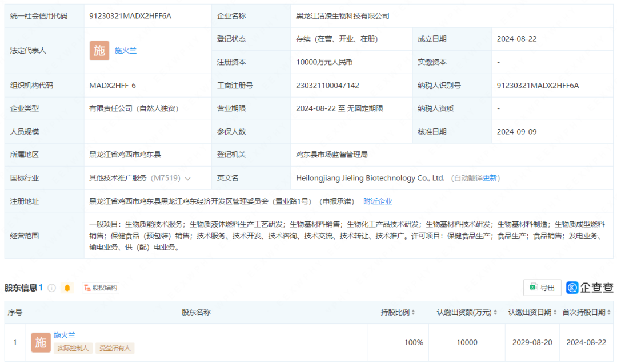Open the 股权结构 equity structure view
This screenshot has width=617, height=364.
(101, 288)
